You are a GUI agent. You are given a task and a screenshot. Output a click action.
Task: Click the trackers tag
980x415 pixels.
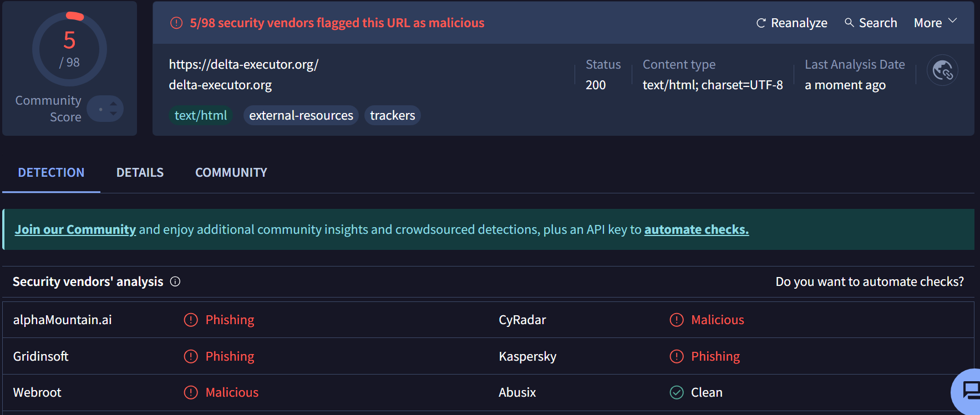point(392,115)
